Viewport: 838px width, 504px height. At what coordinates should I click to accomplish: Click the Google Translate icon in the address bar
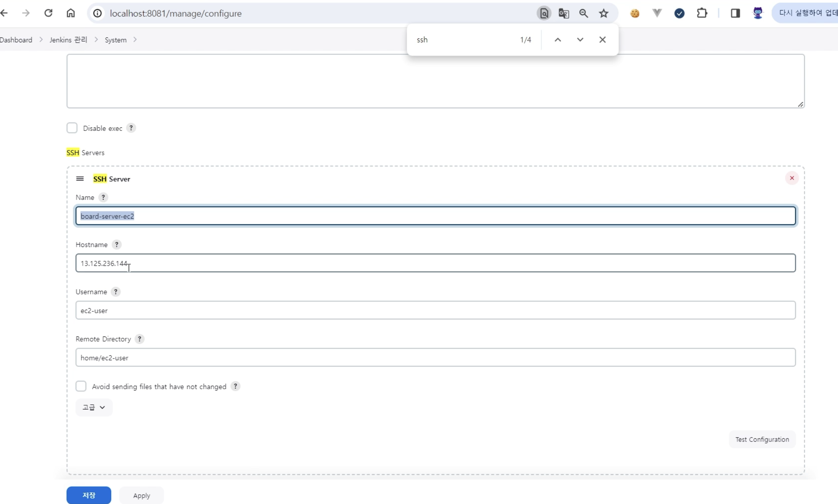[x=564, y=13]
